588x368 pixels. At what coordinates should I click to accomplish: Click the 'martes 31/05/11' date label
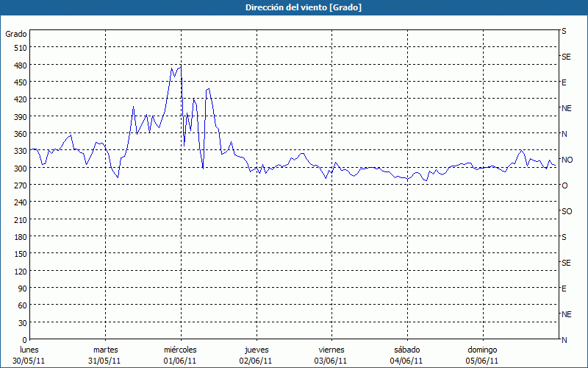pos(105,355)
